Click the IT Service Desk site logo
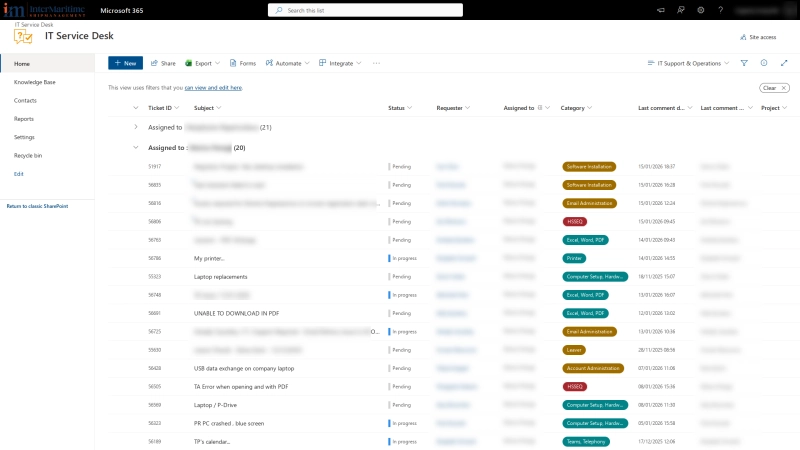Screen dimensions: 800x450 [23, 37]
